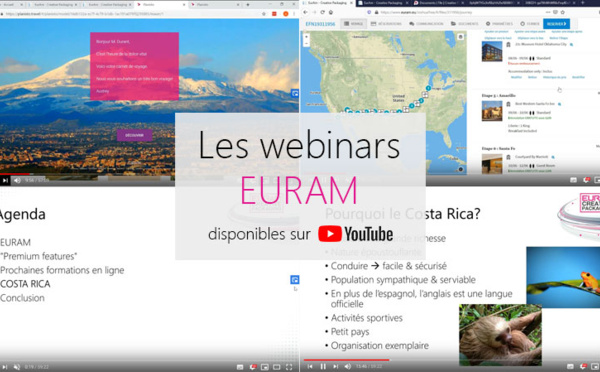Click the purple Découvrir button
Viewport: 600px width, 372px height.
click(x=134, y=135)
